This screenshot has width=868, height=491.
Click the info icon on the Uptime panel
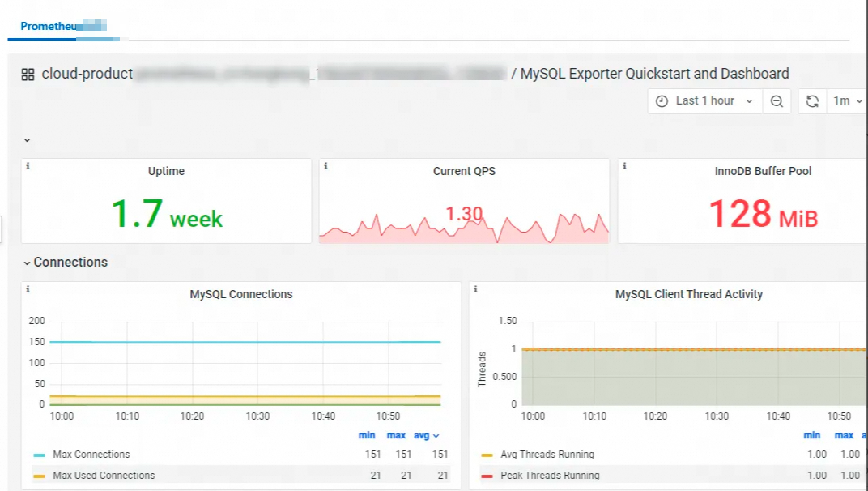click(28, 166)
